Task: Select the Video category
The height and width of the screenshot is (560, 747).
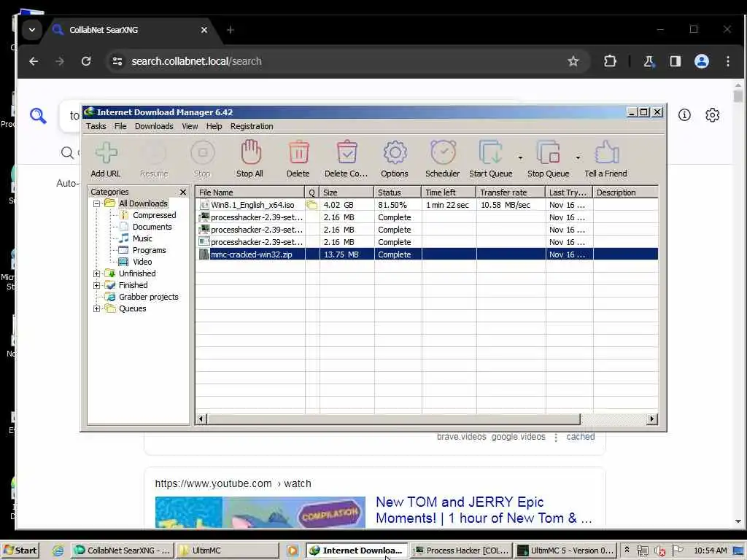Action: click(142, 262)
